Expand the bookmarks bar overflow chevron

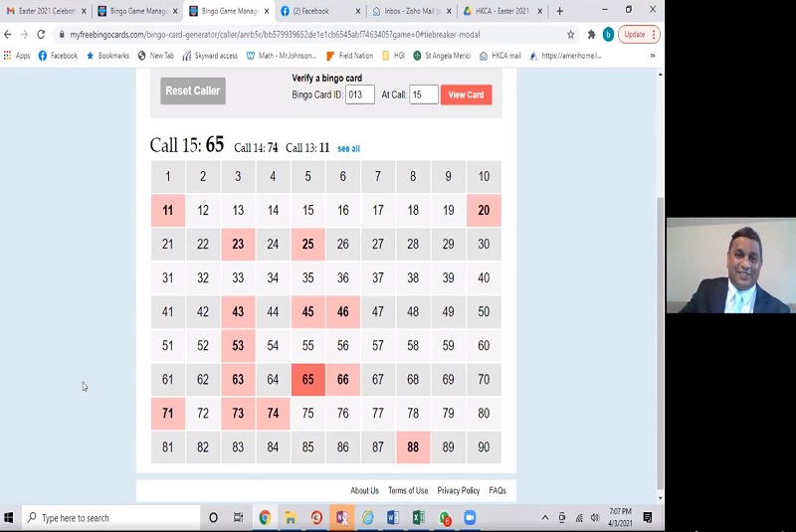click(x=653, y=56)
